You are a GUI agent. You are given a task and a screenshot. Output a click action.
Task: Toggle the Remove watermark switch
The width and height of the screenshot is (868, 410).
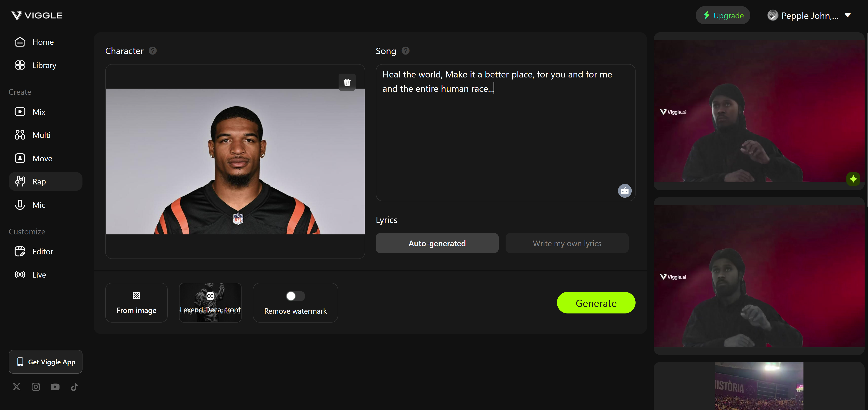295,296
